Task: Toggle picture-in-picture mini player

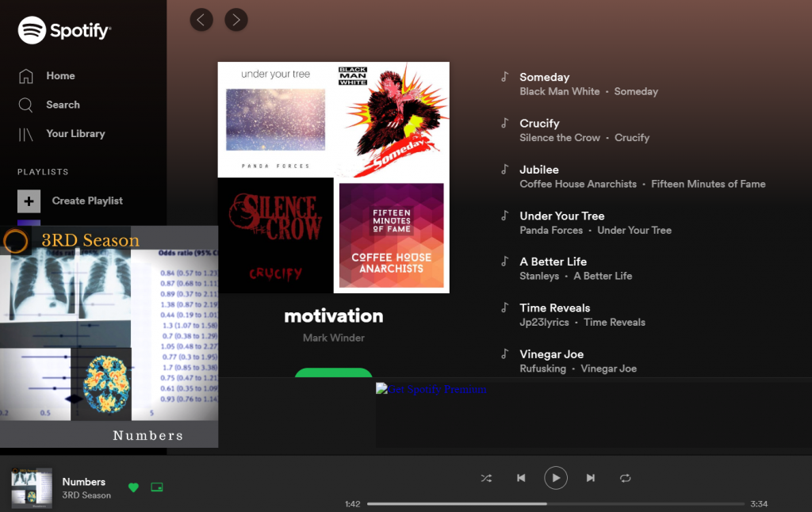Action: tap(157, 487)
